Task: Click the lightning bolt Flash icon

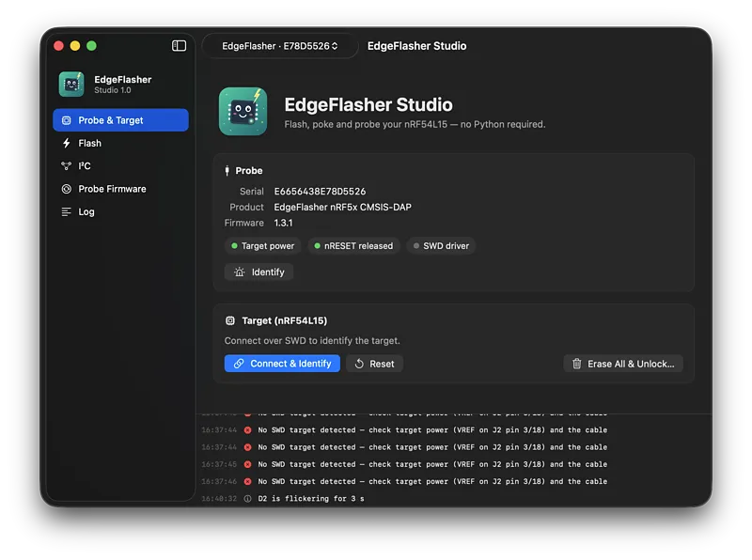Action: (66, 143)
